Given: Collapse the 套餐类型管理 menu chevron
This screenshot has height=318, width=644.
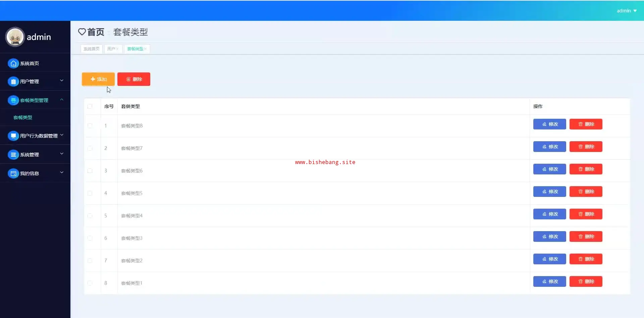Looking at the screenshot, I should tap(62, 100).
